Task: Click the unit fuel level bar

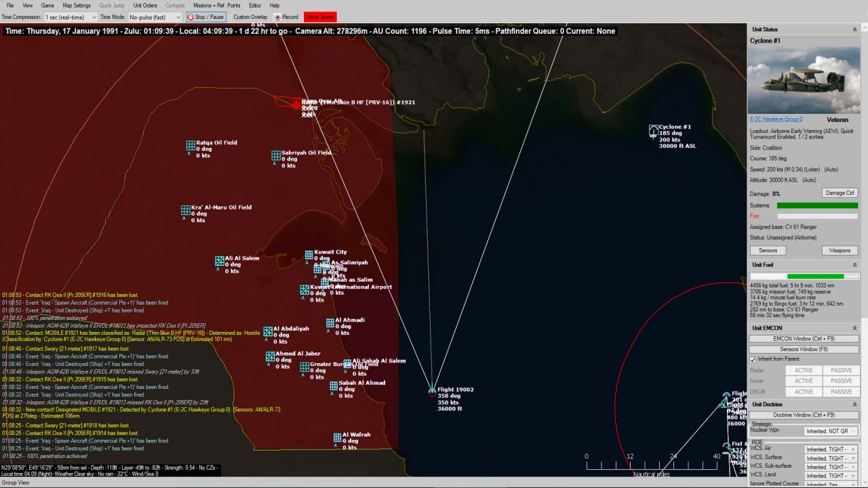Action: click(804, 277)
